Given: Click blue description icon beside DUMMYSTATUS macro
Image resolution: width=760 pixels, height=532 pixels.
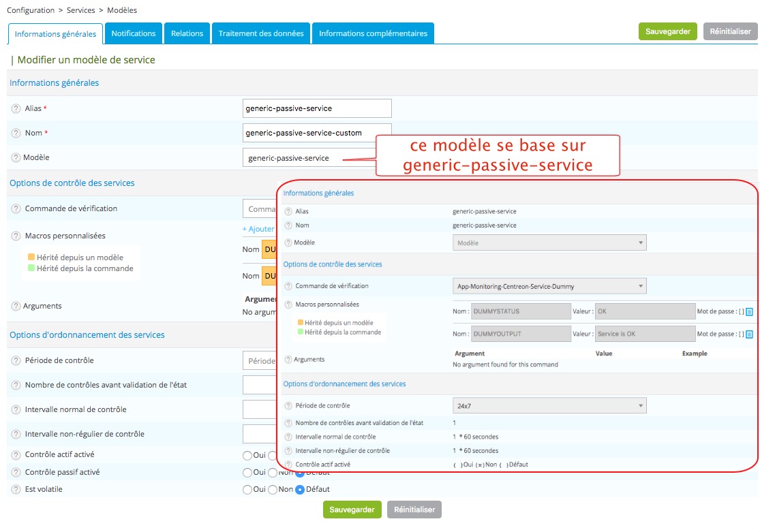Looking at the screenshot, I should pyautogui.click(x=749, y=312).
